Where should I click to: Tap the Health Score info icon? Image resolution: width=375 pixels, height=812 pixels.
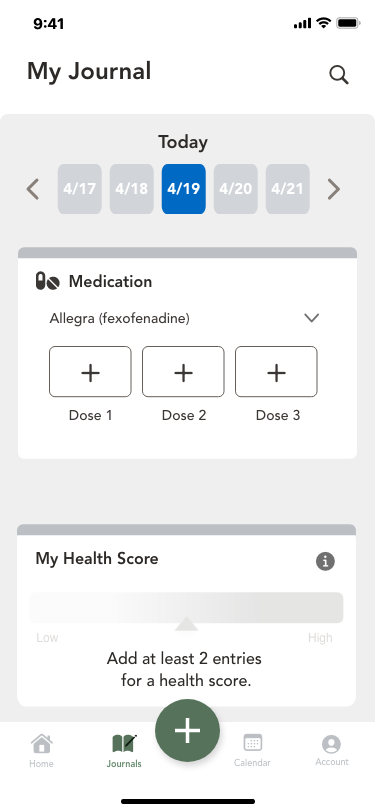pyautogui.click(x=325, y=561)
